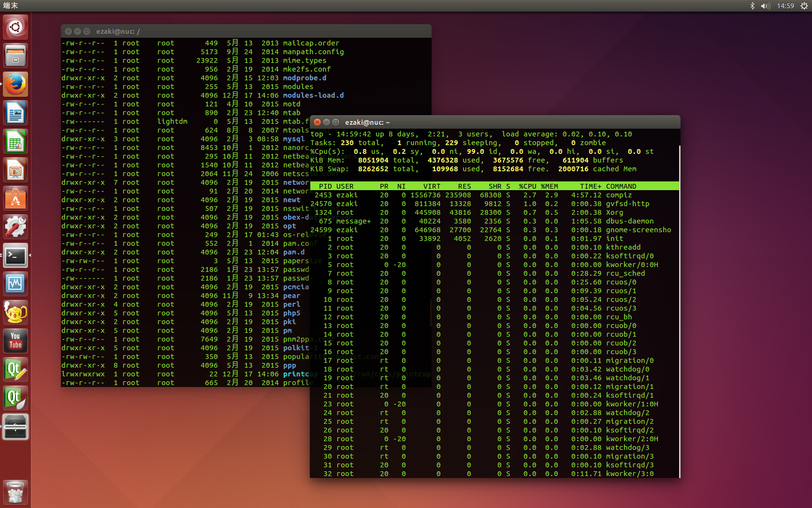Screen dimensions: 812x508
Task: Open the Bluetooth indicator menu
Action: point(752,6)
